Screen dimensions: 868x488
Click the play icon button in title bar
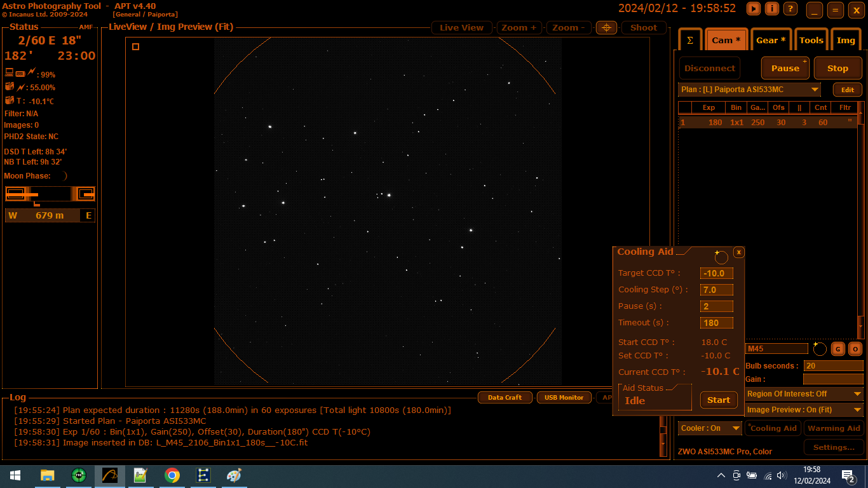753,9
